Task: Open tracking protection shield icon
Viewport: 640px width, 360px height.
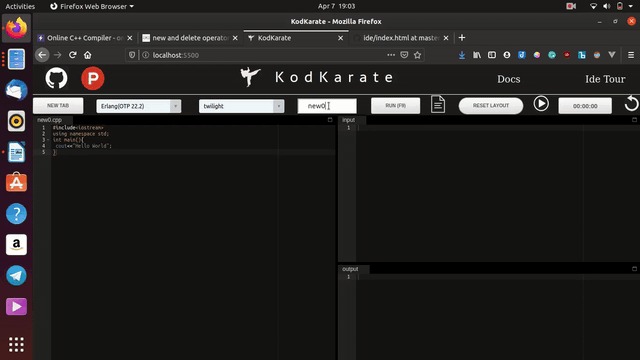Action: [x=132, y=55]
